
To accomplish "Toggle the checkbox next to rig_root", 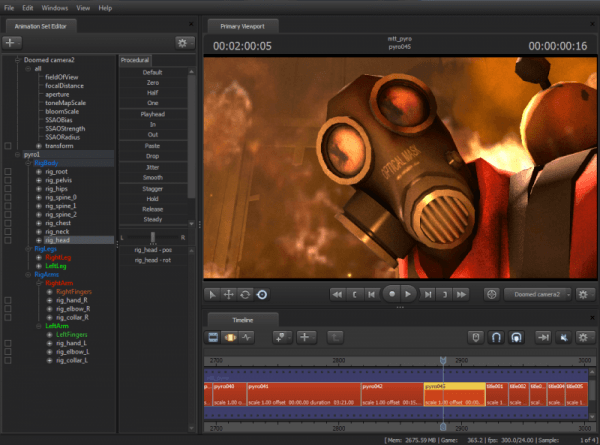I will pos(8,171).
